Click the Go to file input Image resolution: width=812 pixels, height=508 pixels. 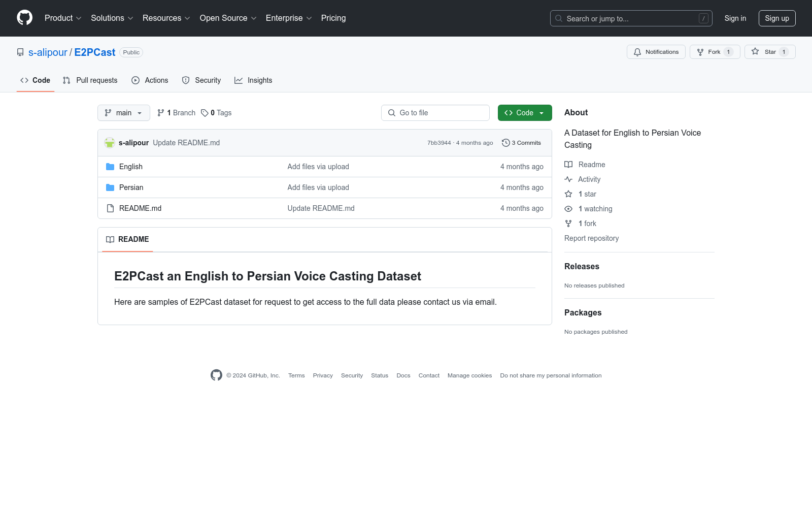click(435, 113)
